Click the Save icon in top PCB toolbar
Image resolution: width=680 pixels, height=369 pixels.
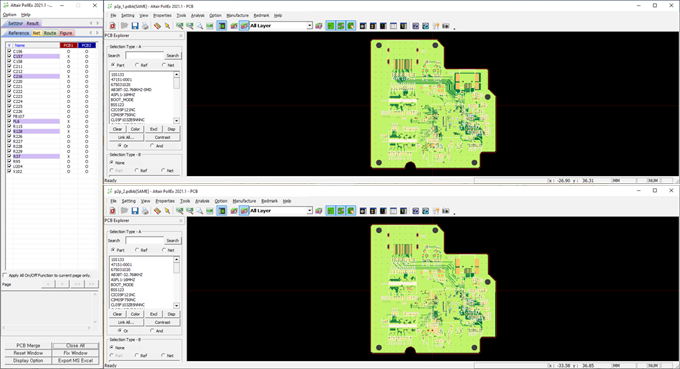tap(135, 26)
